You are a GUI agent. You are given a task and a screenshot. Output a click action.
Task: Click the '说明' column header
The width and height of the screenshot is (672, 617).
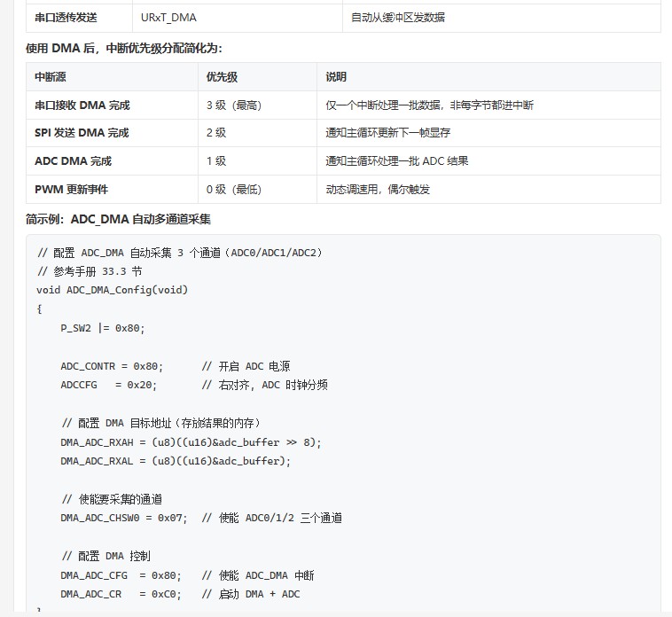(488, 77)
